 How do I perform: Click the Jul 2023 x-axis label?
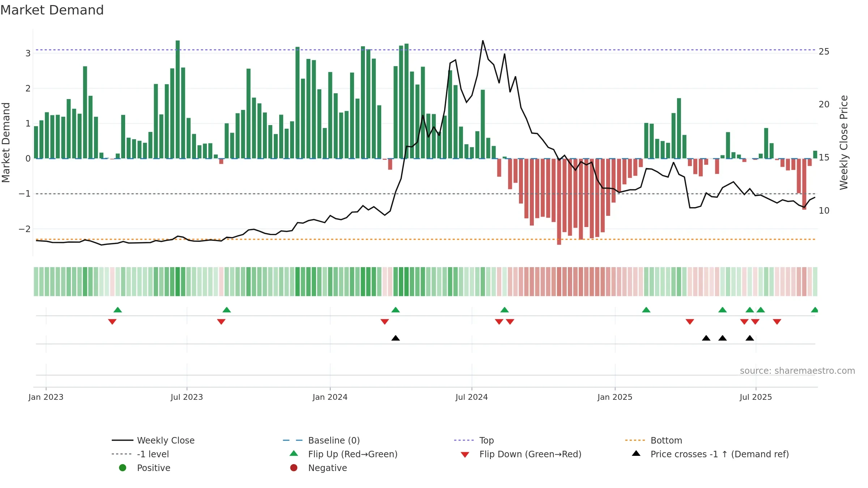pos(187,397)
